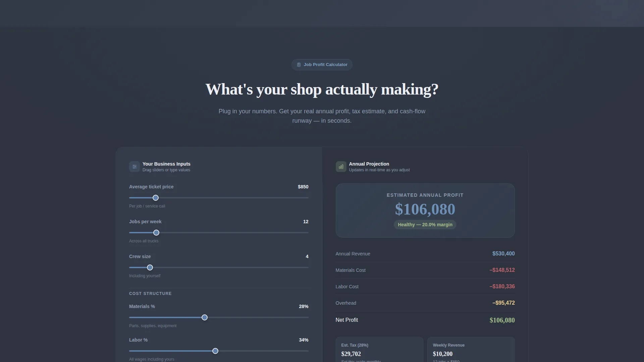Click the Labor % slider handle
The height and width of the screenshot is (362, 644).
click(215, 351)
